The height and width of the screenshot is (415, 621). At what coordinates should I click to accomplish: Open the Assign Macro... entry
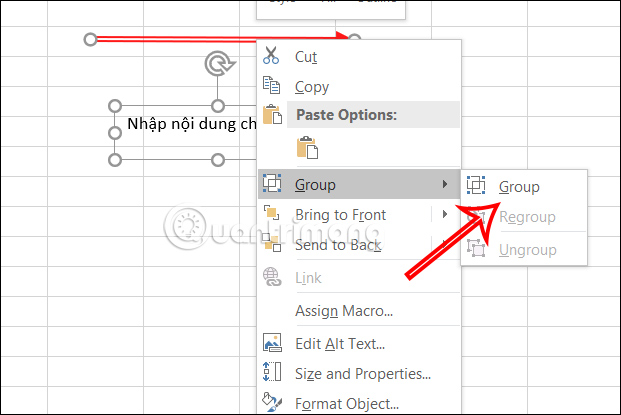pyautogui.click(x=359, y=311)
